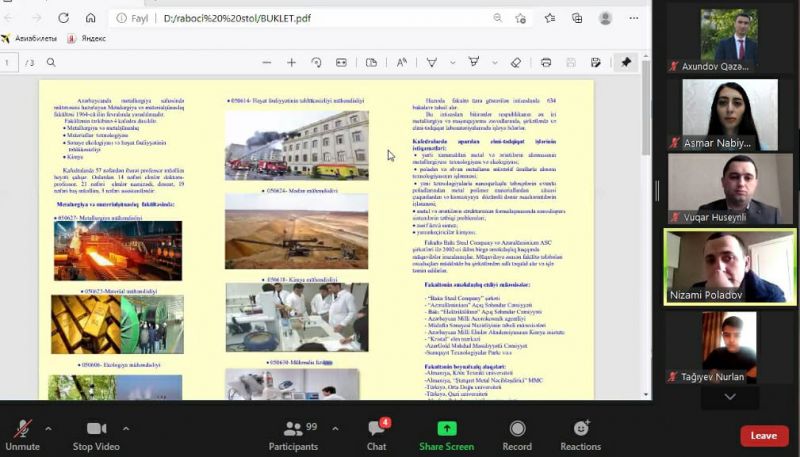Print the PDF document

[x=546, y=62]
